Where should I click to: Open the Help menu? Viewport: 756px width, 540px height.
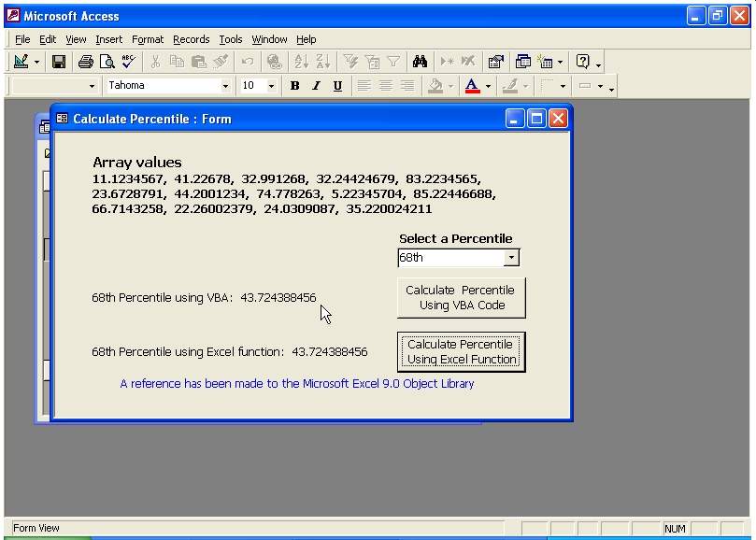point(307,39)
